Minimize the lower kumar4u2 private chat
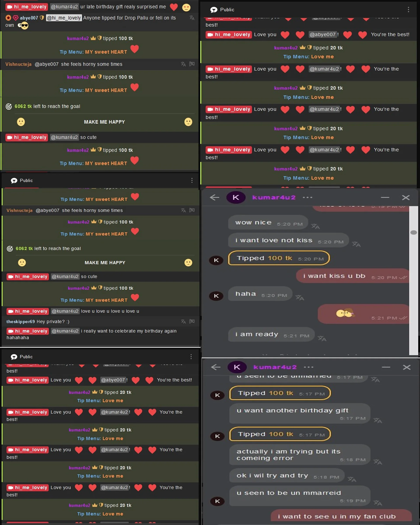 pyautogui.click(x=386, y=367)
